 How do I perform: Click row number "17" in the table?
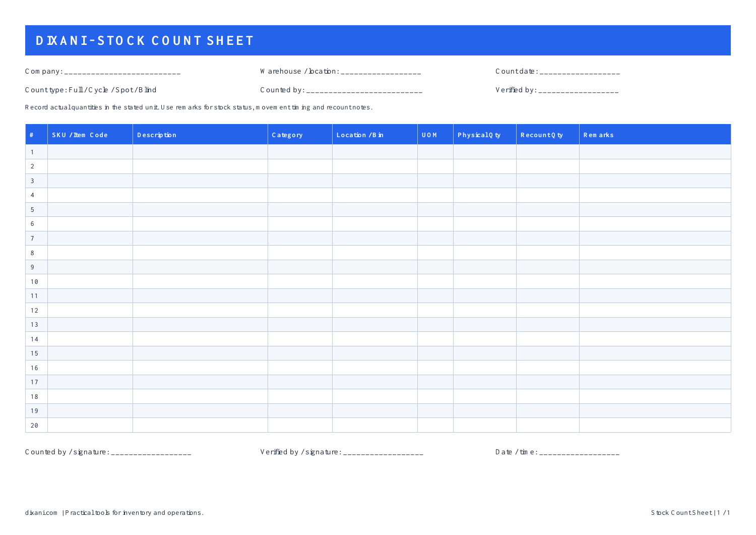coord(34,382)
